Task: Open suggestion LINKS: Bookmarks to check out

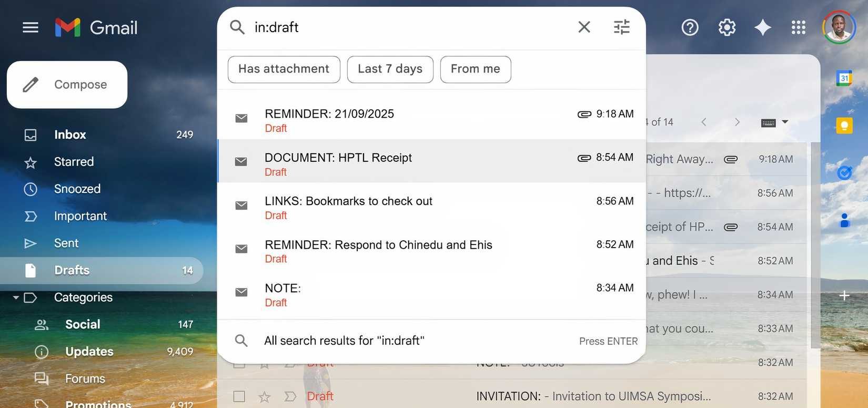Action: 431,205
